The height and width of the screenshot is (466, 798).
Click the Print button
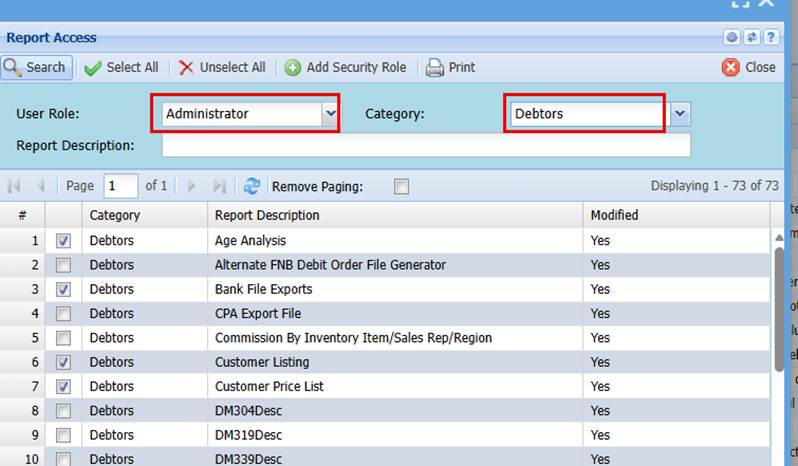click(450, 67)
